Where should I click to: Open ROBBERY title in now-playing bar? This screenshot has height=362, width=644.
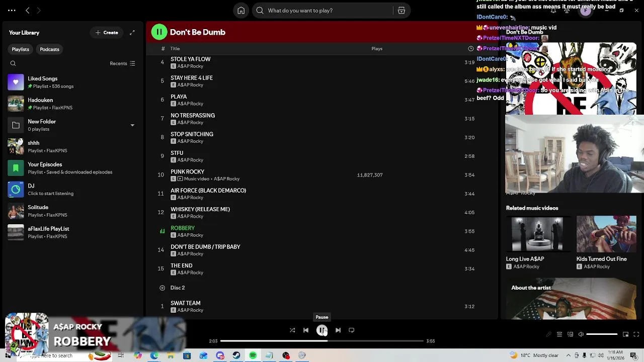pos(82,341)
